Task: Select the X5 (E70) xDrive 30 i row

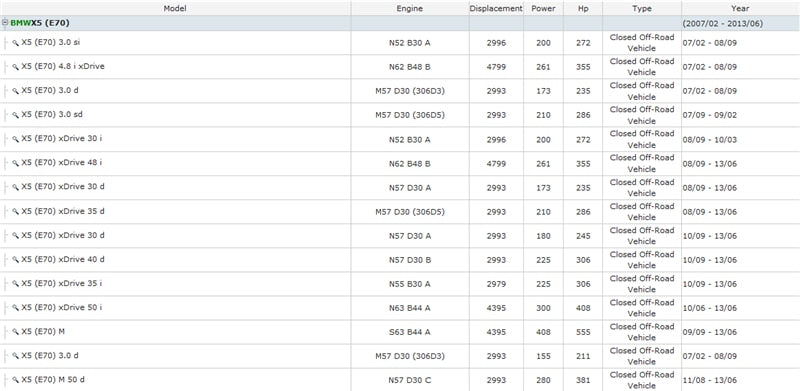Action: click(x=400, y=139)
